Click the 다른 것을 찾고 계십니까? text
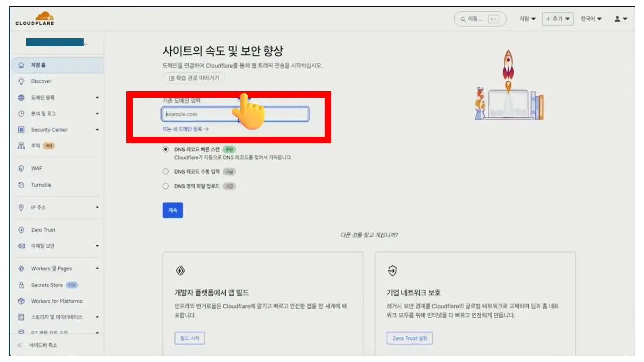The image size is (644, 362). point(369,235)
